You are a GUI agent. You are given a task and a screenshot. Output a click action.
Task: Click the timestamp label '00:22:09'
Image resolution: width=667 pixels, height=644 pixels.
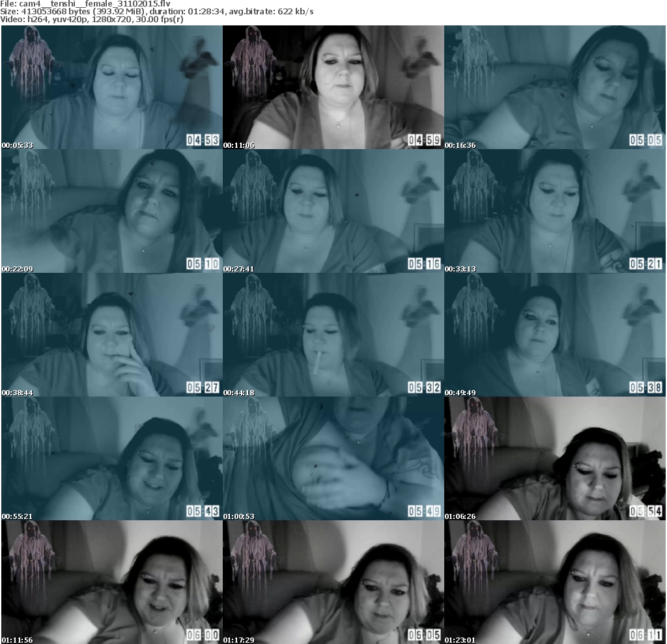18,269
